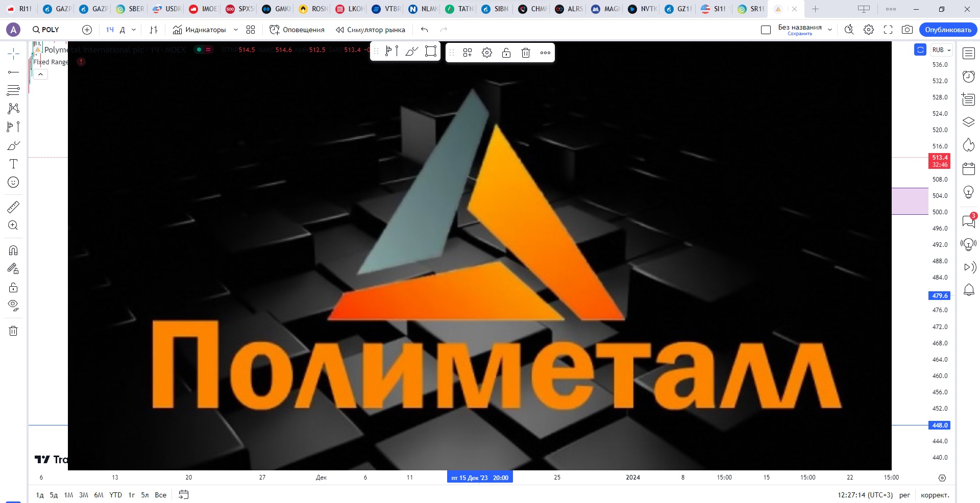Add a symbol to compare

[87, 30]
